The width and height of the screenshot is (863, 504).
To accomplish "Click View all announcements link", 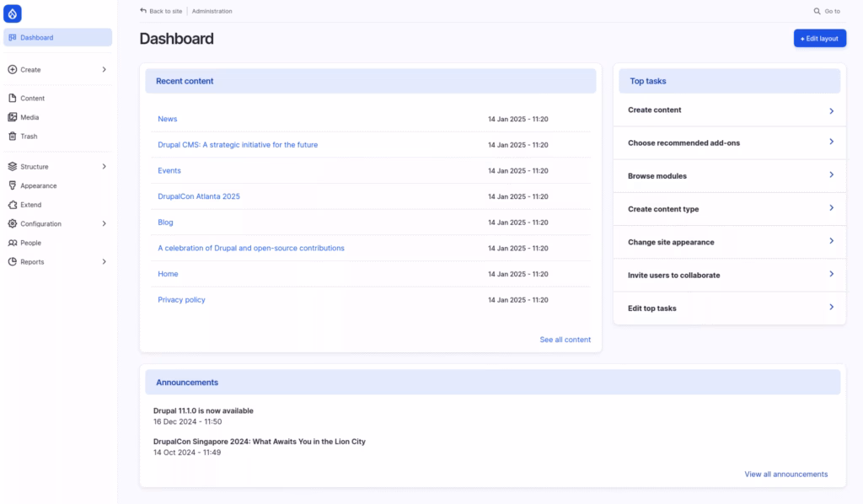I will pos(785,475).
